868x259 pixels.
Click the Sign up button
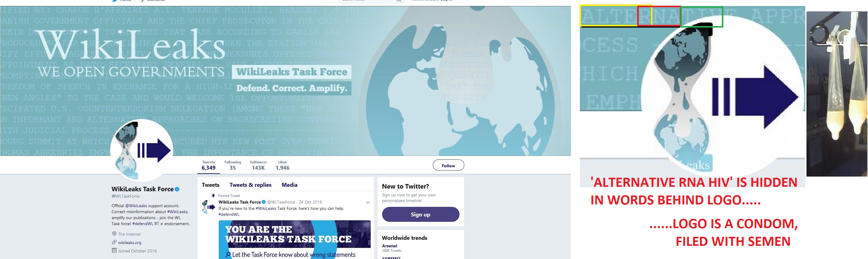point(420,214)
